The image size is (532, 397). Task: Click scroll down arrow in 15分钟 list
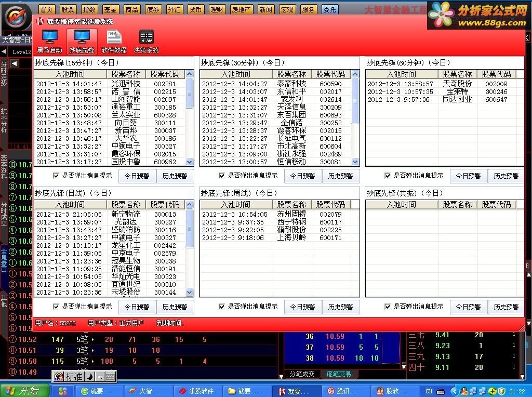[x=190, y=162]
